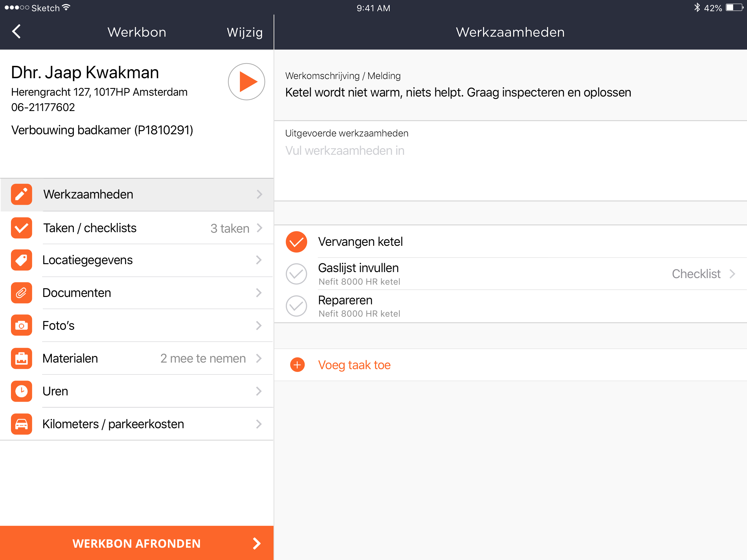Image resolution: width=747 pixels, height=560 pixels.
Task: Uncheck the Vervangen ketel task
Action: coord(296,242)
